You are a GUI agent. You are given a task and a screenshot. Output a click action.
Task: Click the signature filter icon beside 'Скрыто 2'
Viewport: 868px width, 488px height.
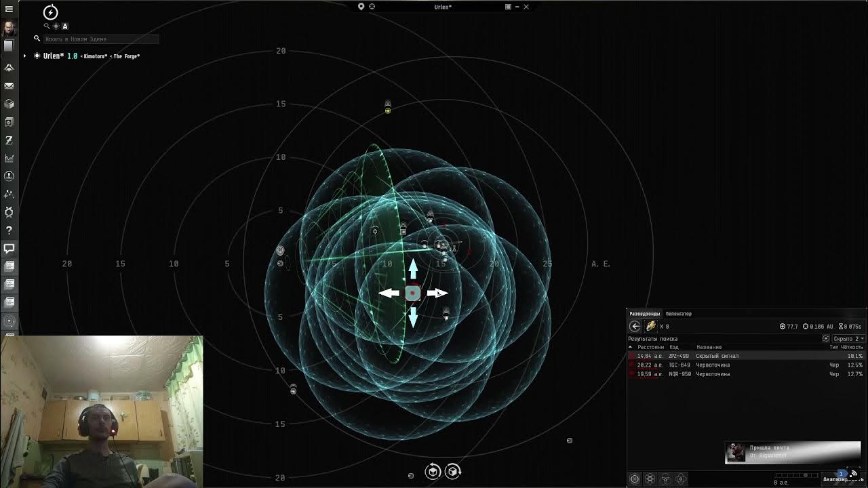pos(826,338)
